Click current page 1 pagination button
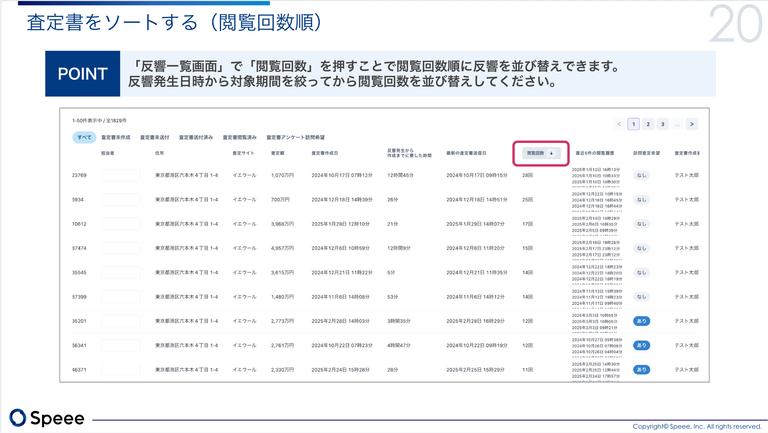768x433 pixels. tap(633, 124)
